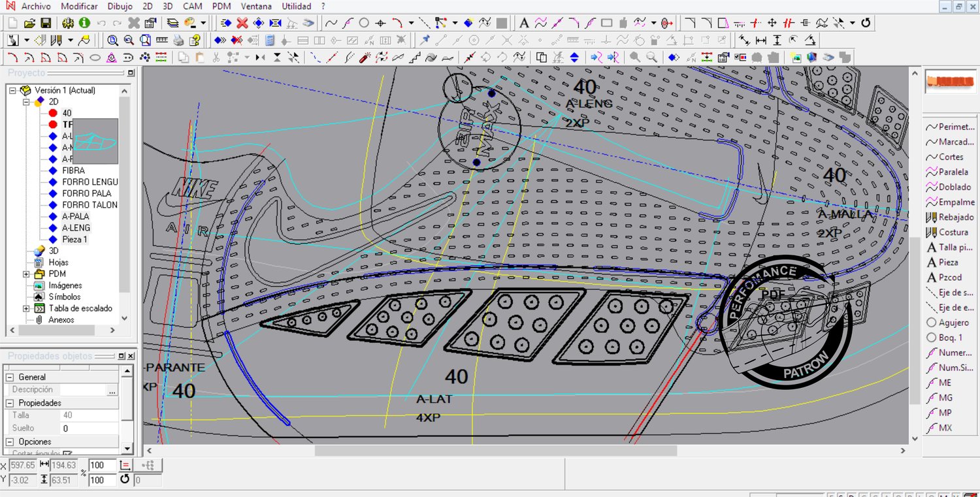Select the rectangle drawing tool
This screenshot has height=497, width=980.
point(606,23)
